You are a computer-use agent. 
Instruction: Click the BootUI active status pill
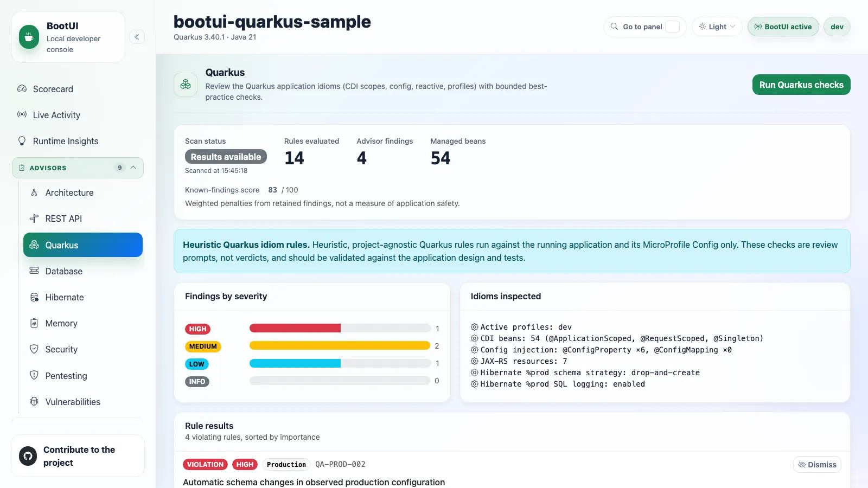tap(783, 27)
